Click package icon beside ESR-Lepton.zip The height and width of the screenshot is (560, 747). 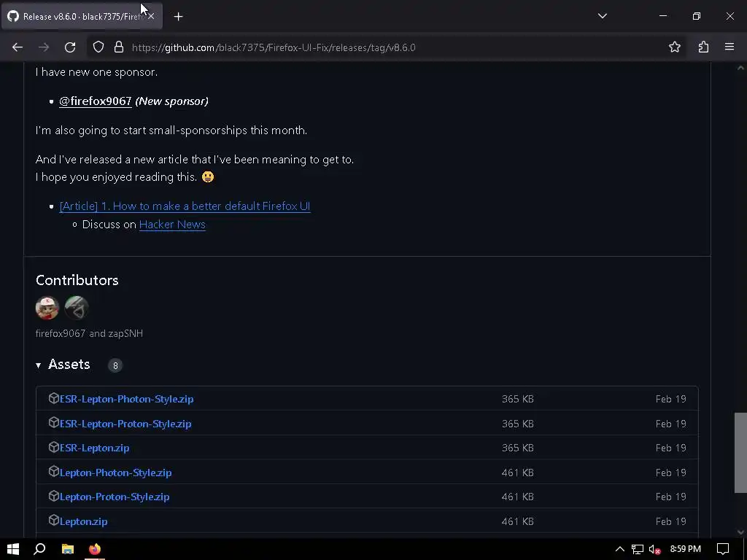click(x=53, y=447)
